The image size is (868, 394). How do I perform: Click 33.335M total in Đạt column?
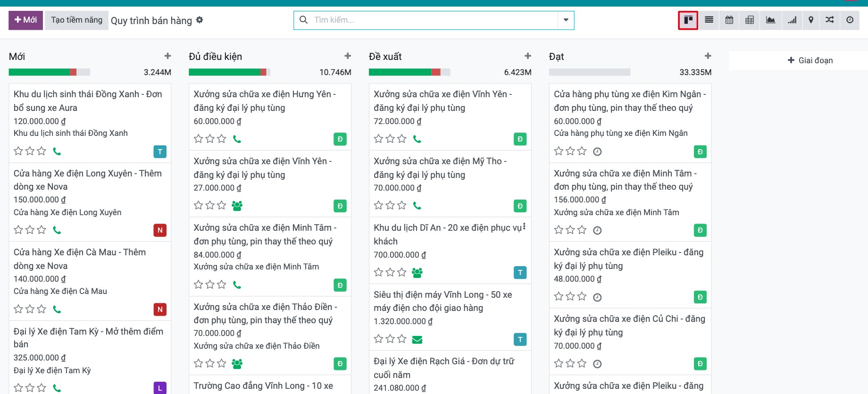point(695,72)
